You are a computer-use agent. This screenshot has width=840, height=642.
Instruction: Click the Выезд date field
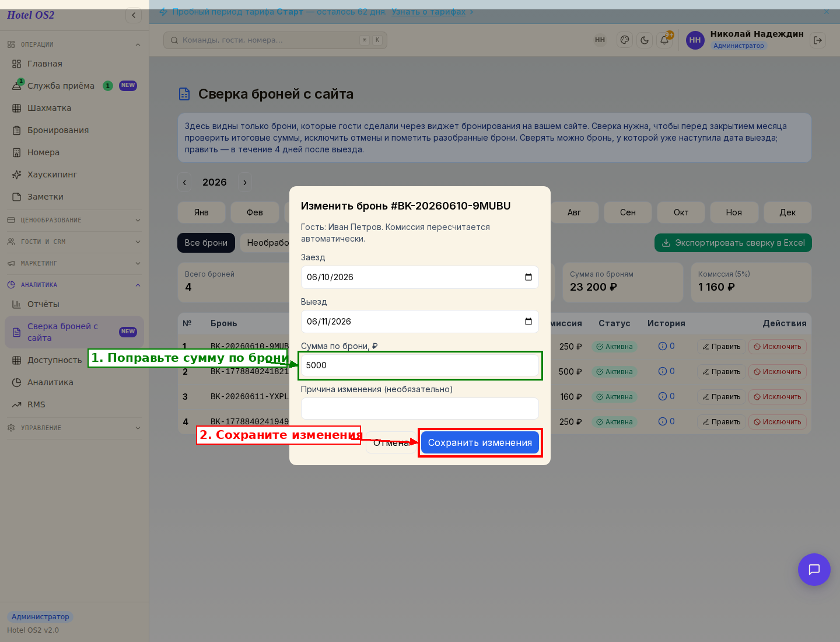(x=420, y=322)
